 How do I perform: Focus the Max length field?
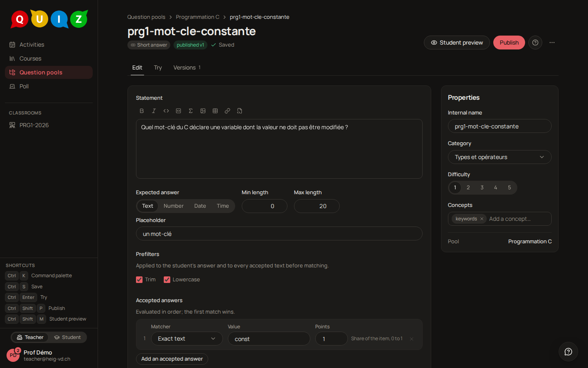tap(317, 206)
